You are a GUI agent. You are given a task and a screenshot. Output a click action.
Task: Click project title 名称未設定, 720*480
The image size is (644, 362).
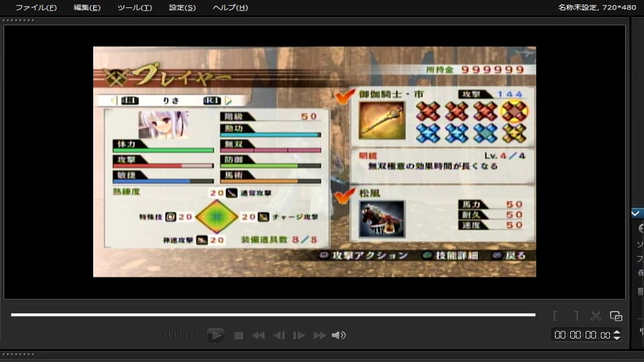click(597, 7)
